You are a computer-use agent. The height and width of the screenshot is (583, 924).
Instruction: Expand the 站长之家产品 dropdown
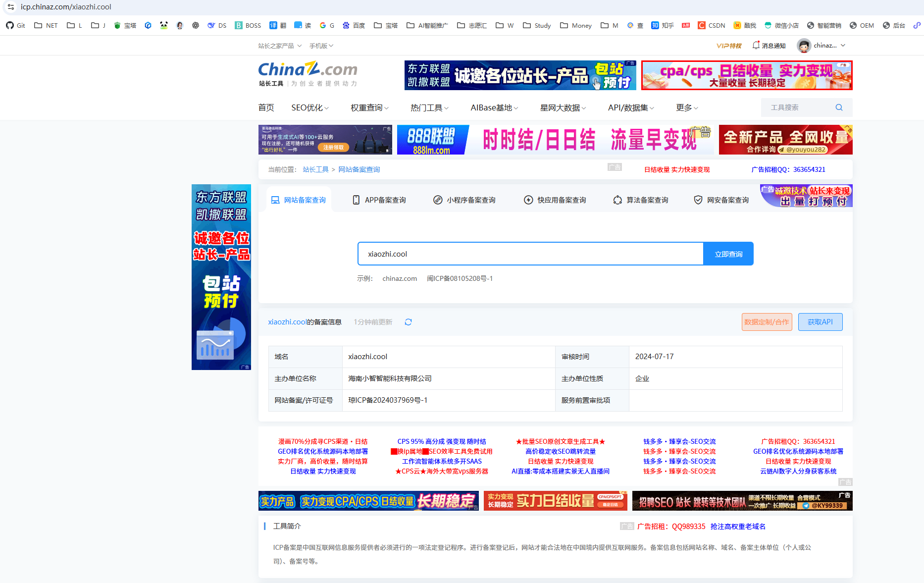(x=280, y=46)
